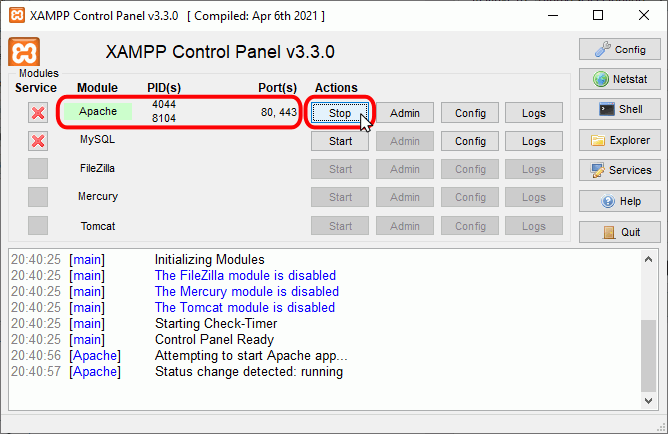Click Apache ports 80, 443 text
The image size is (668, 434).
click(x=279, y=112)
